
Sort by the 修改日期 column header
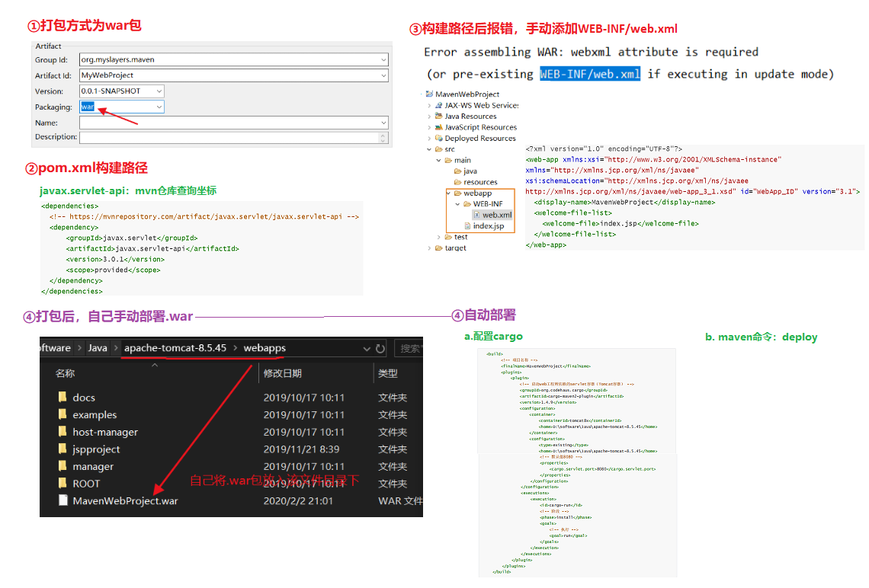coord(282,373)
